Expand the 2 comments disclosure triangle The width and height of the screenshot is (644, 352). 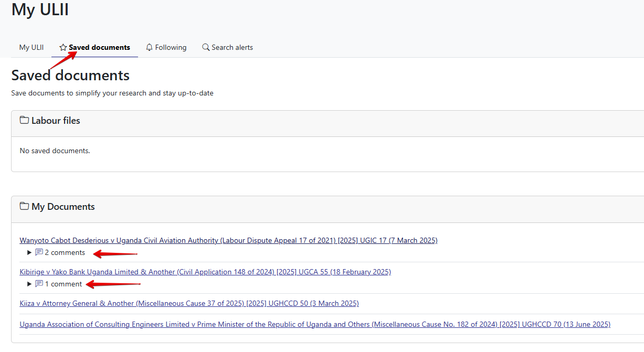point(29,253)
